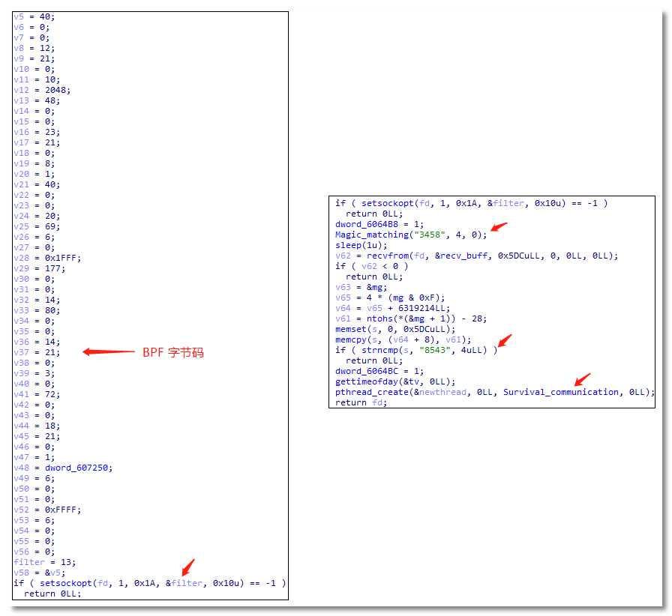Click the red arrow above the strncmp line

click(504, 340)
